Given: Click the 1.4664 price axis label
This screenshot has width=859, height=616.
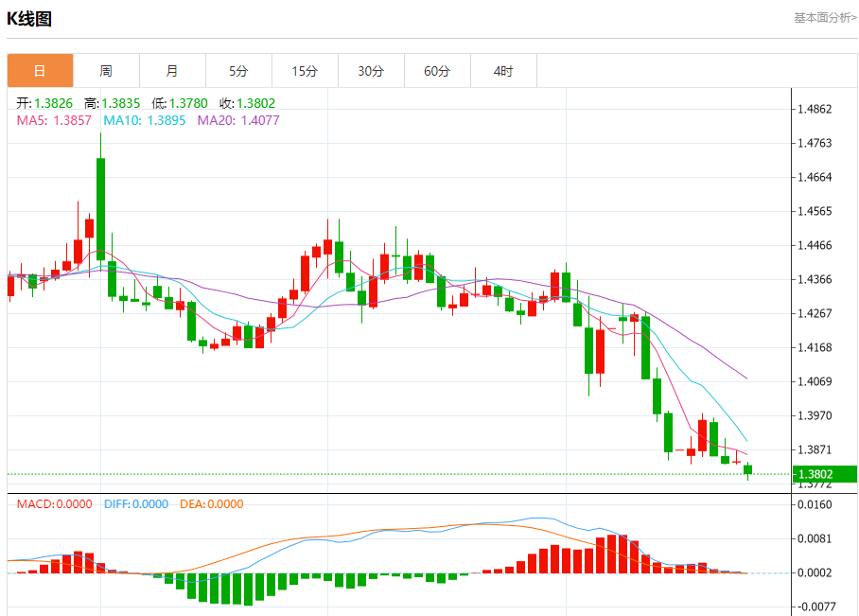Looking at the screenshot, I should point(815,177).
